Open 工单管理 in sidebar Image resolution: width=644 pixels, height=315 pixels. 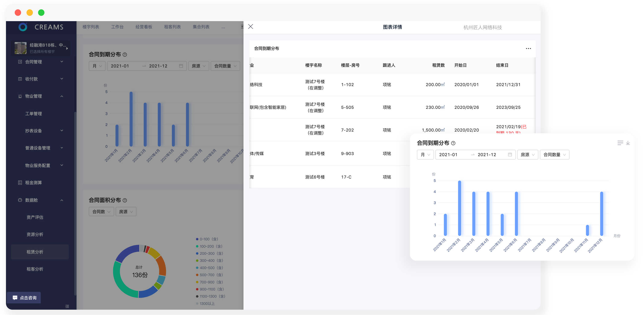33,114
